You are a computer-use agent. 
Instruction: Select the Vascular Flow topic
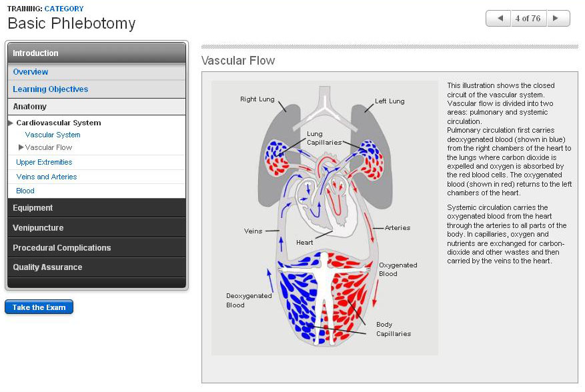49,147
